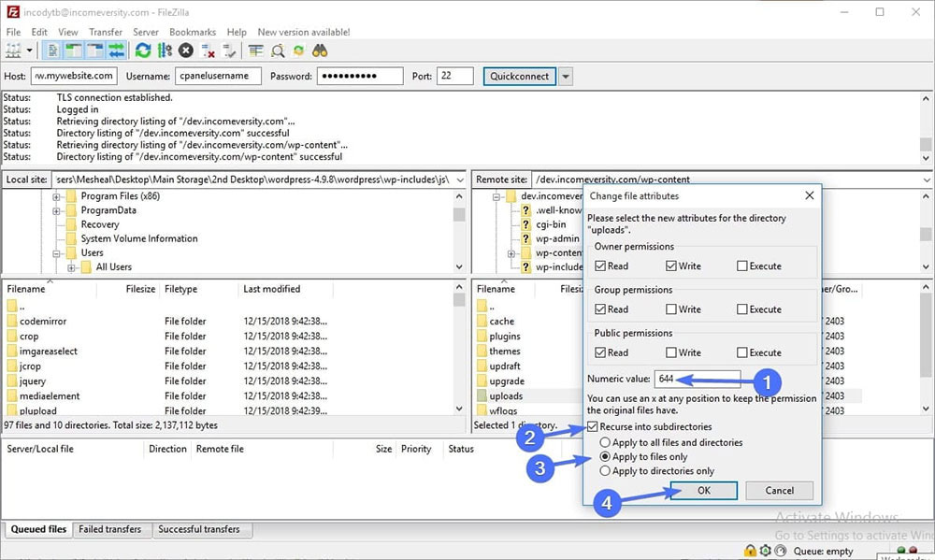Click Cancel in Change file attributes
The height and width of the screenshot is (560, 935).
point(780,490)
